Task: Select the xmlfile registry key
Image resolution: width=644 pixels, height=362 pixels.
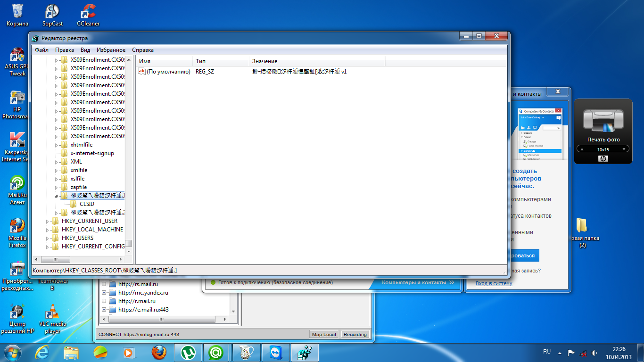Action: click(79, 170)
